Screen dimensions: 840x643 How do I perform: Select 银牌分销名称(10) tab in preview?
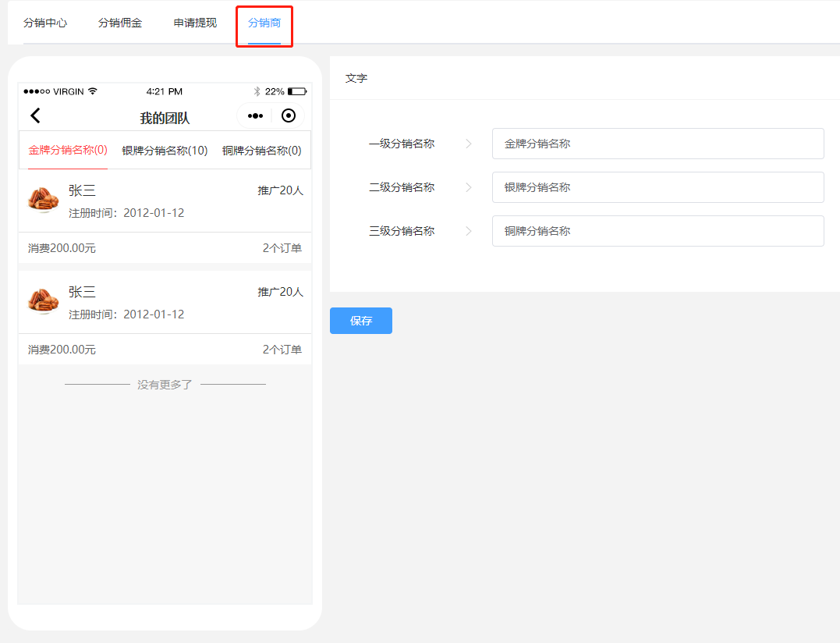[x=165, y=151]
